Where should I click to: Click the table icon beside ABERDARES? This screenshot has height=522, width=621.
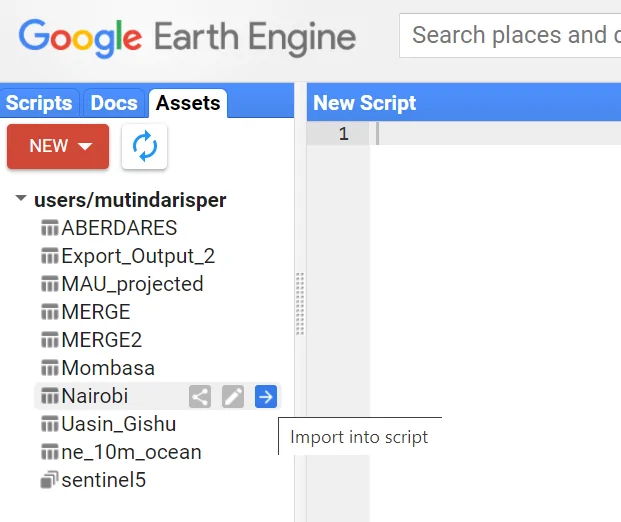(x=50, y=228)
